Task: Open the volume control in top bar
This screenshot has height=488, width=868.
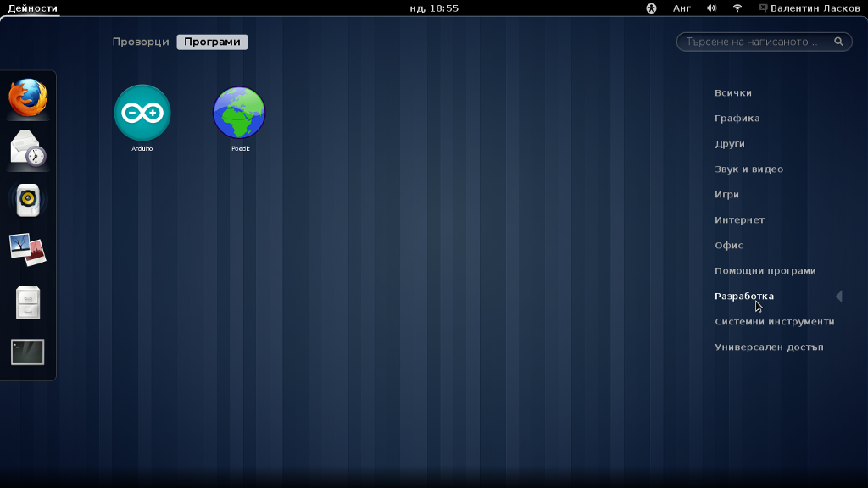Action: 712,8
